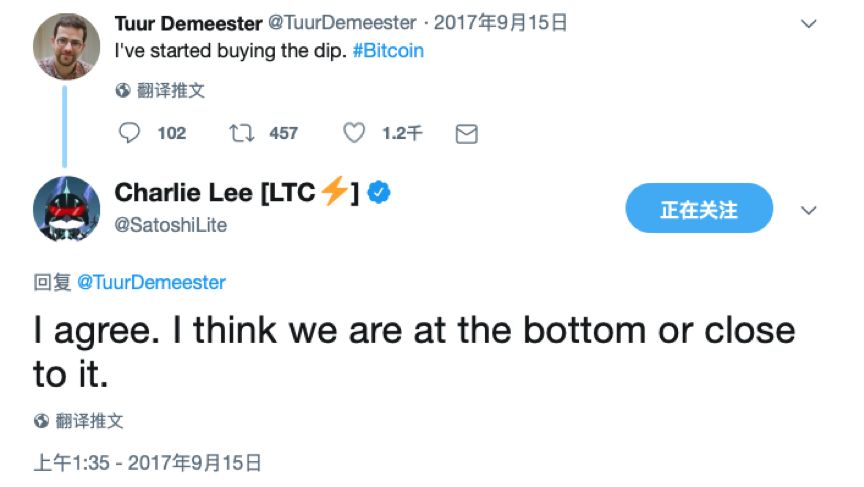Open Tuur Demeester's profile photo
This screenshot has height=487, width=864.
pyautogui.click(x=66, y=47)
